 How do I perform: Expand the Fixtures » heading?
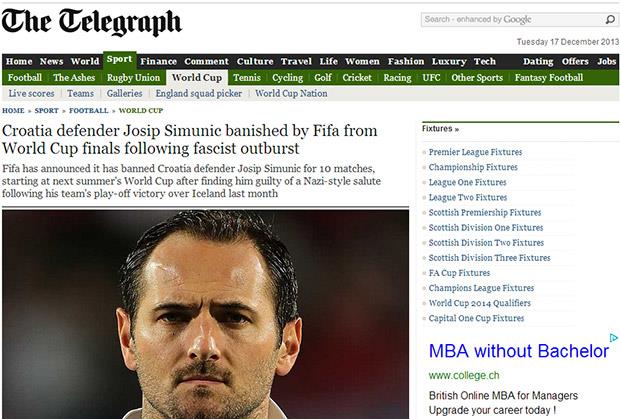pyautogui.click(x=440, y=129)
